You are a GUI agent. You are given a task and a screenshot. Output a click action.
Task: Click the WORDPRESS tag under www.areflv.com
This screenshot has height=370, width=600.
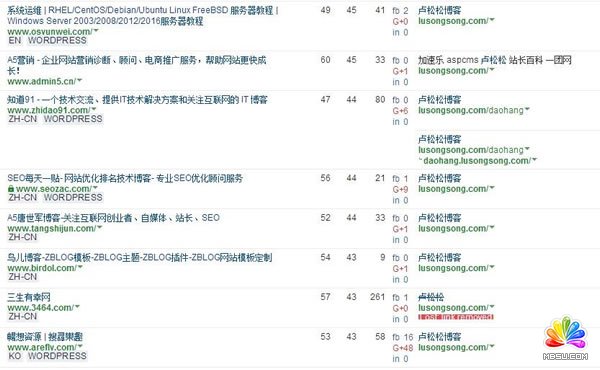pyautogui.click(x=57, y=356)
